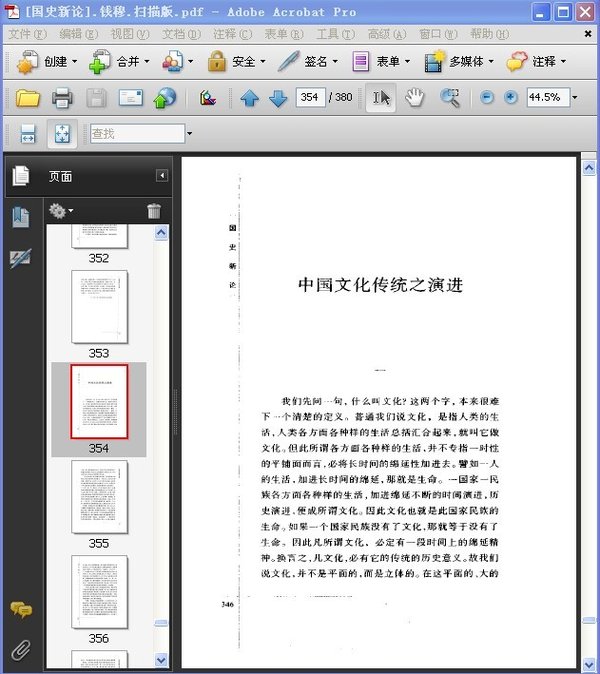600x674 pixels.
Task: Click the 安全 padlock icon
Action: 217,61
